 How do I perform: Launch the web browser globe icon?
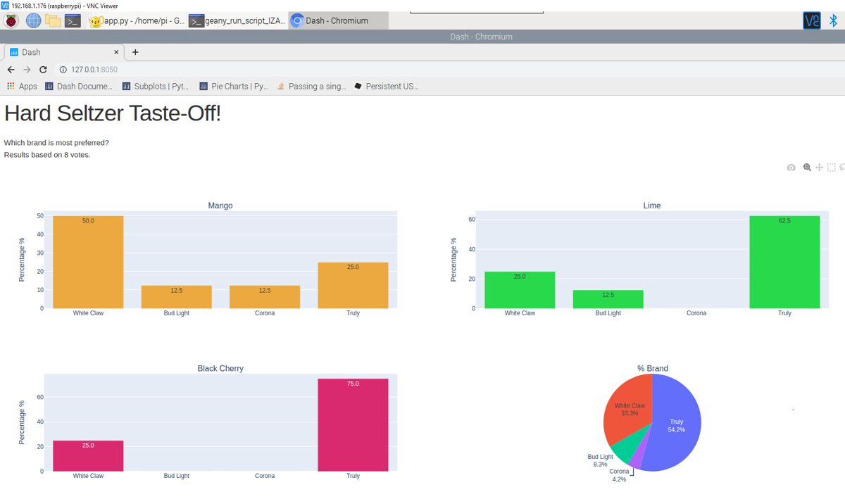point(33,20)
